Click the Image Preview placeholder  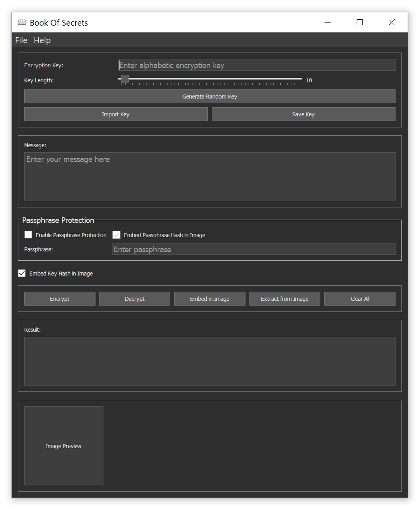click(x=64, y=446)
